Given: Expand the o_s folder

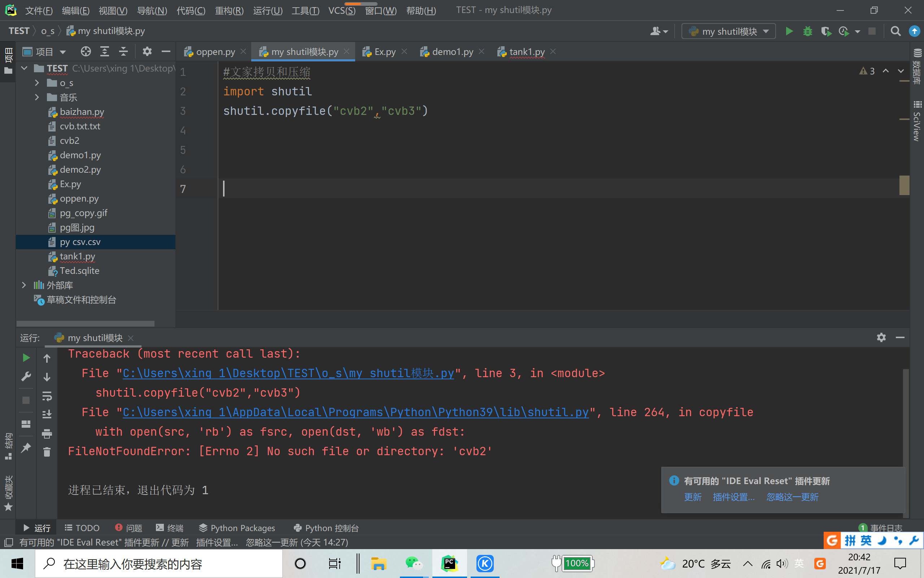Looking at the screenshot, I should tap(37, 83).
